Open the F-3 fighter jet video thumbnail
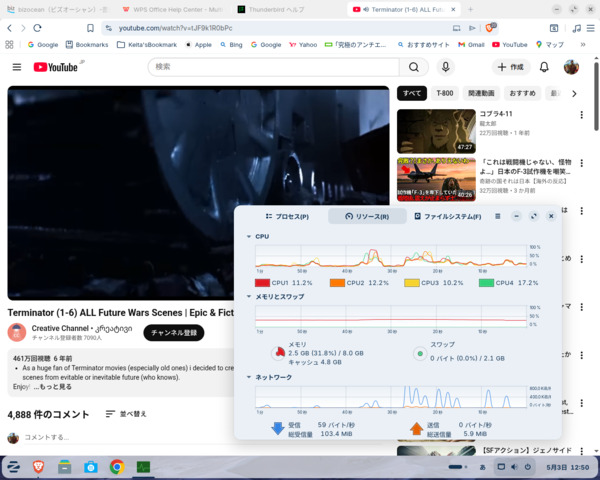Viewport: 600px width, 480px height. [436, 179]
